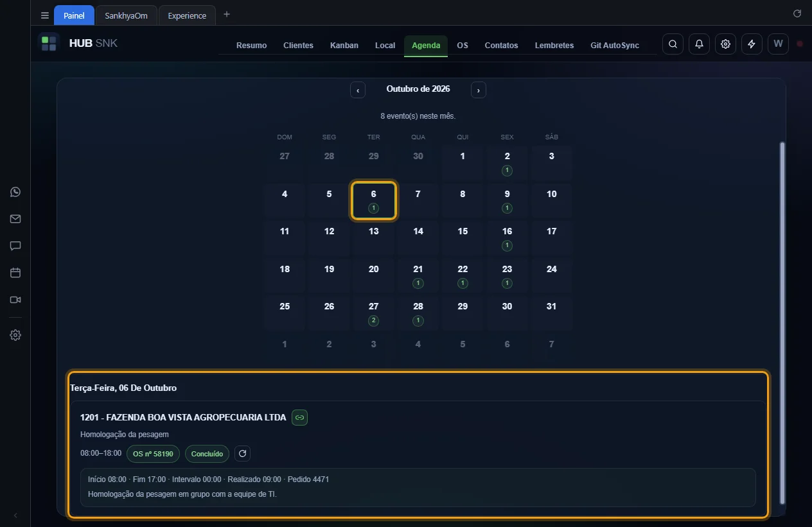Open the Contatos menu
The height and width of the screenshot is (527, 812).
tap(501, 46)
